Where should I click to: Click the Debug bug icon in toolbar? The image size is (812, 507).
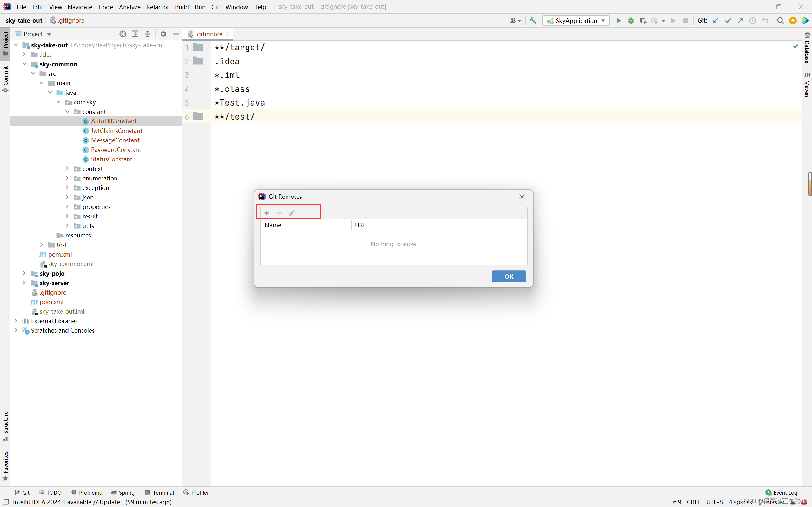click(x=630, y=21)
